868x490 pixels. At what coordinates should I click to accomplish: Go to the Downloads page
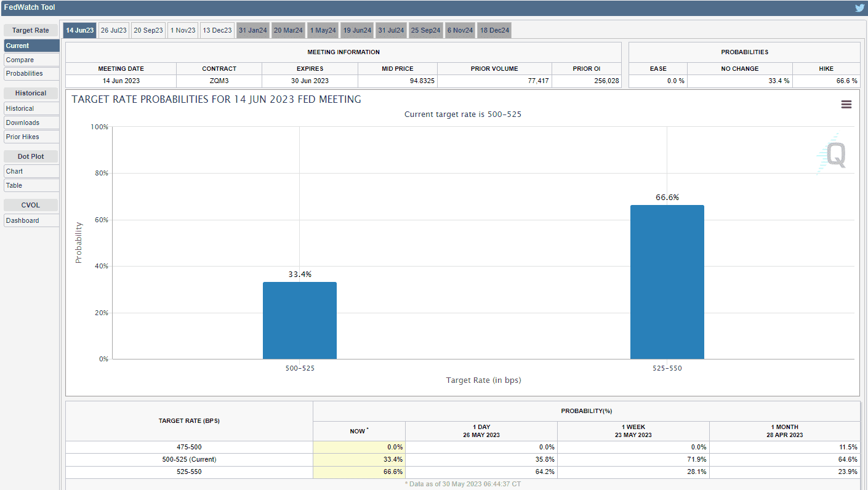point(31,122)
